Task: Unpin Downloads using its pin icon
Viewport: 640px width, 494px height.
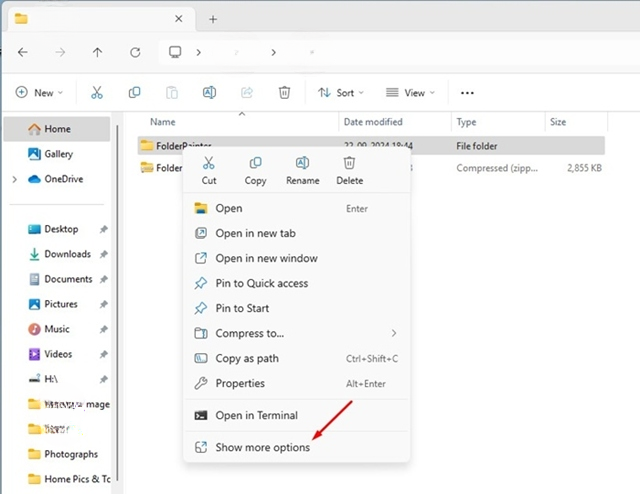Action: click(104, 254)
